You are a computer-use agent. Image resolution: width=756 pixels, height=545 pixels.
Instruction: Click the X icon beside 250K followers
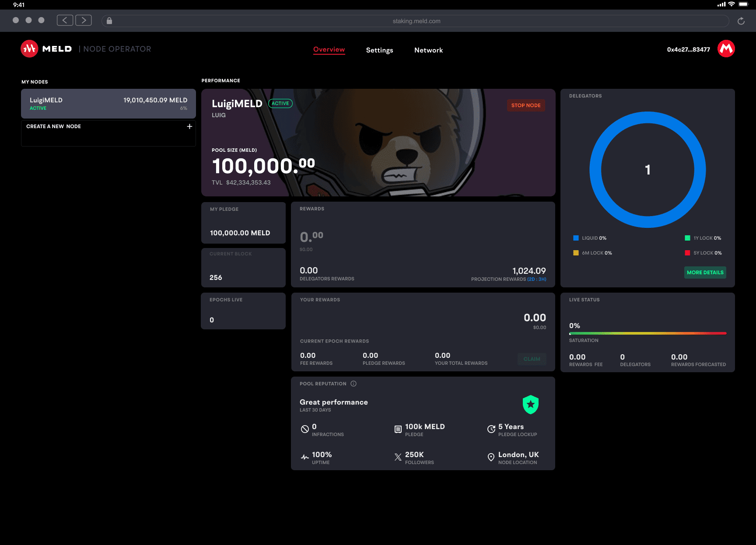(x=398, y=457)
